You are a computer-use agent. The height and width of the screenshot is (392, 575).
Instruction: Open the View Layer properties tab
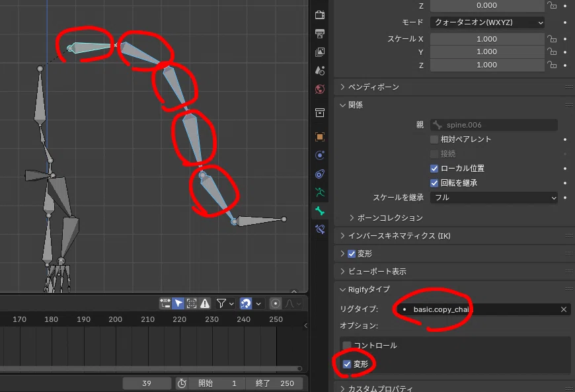320,52
